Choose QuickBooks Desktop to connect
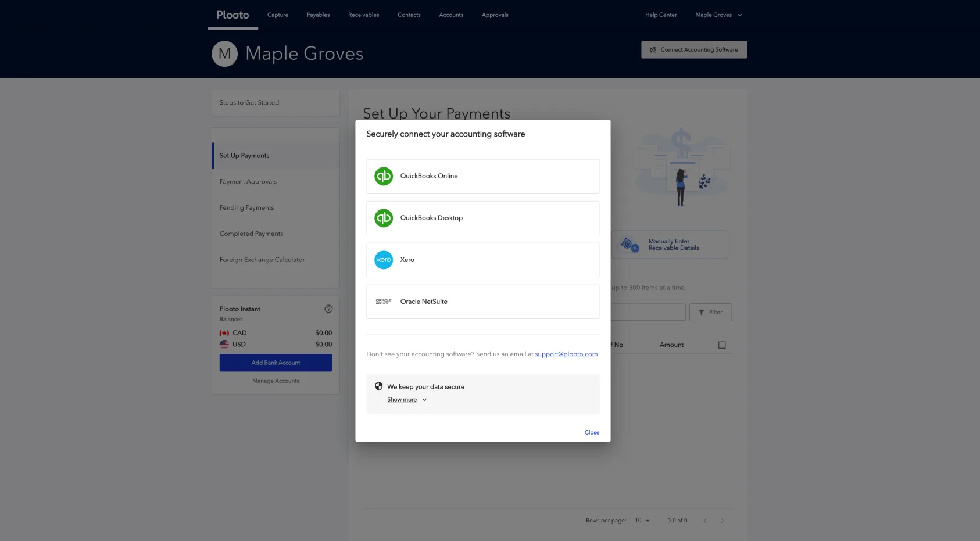Screen dimensions: 980x541 click(483, 218)
